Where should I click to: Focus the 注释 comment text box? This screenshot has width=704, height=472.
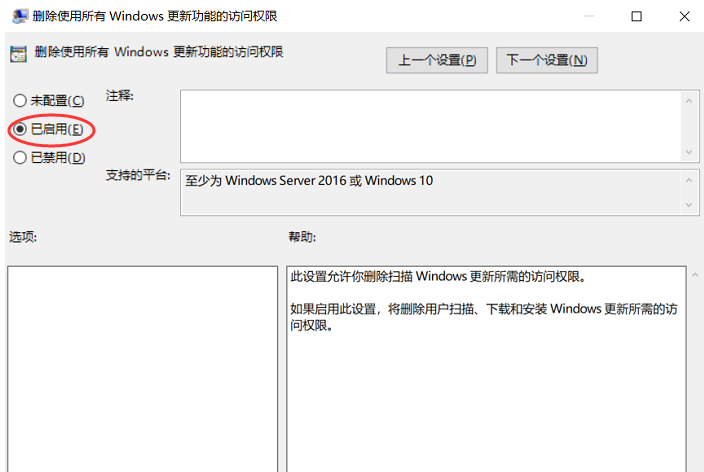click(x=430, y=125)
